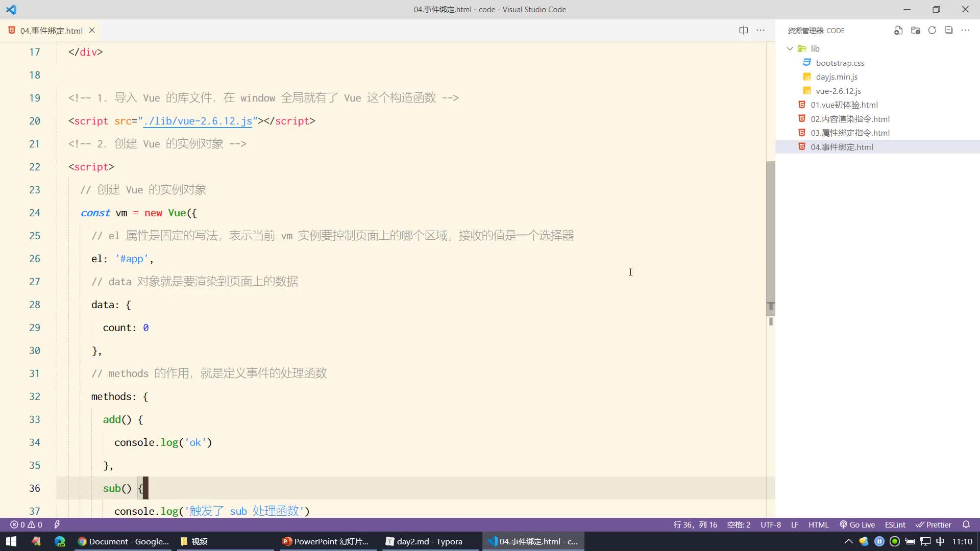This screenshot has width=980, height=551.
Task: Click console.log('ok') statement
Action: tap(163, 442)
